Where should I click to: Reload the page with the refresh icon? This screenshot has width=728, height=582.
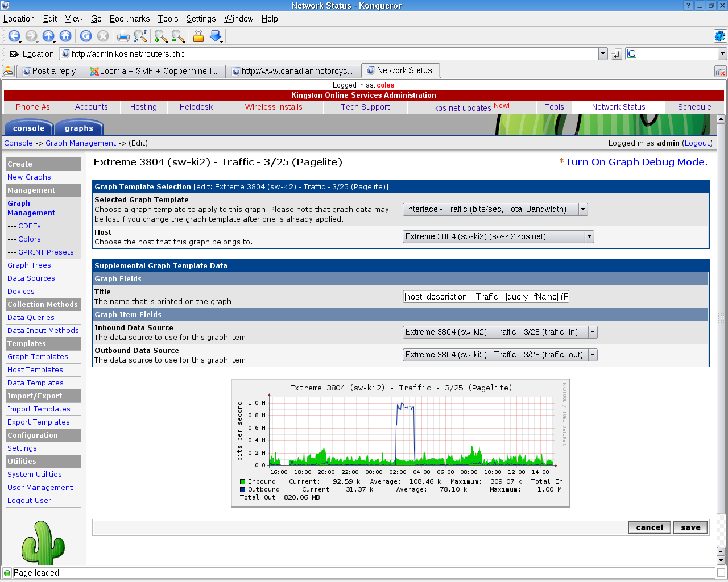[86, 36]
